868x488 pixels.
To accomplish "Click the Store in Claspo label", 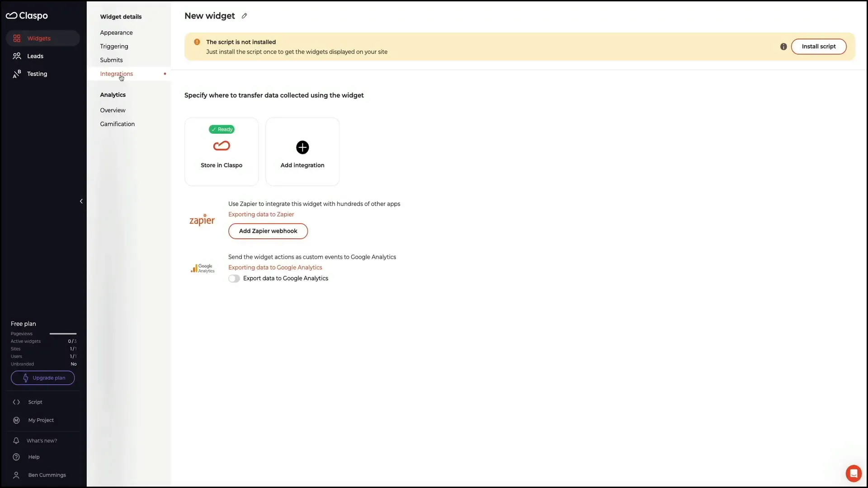I will (x=222, y=165).
